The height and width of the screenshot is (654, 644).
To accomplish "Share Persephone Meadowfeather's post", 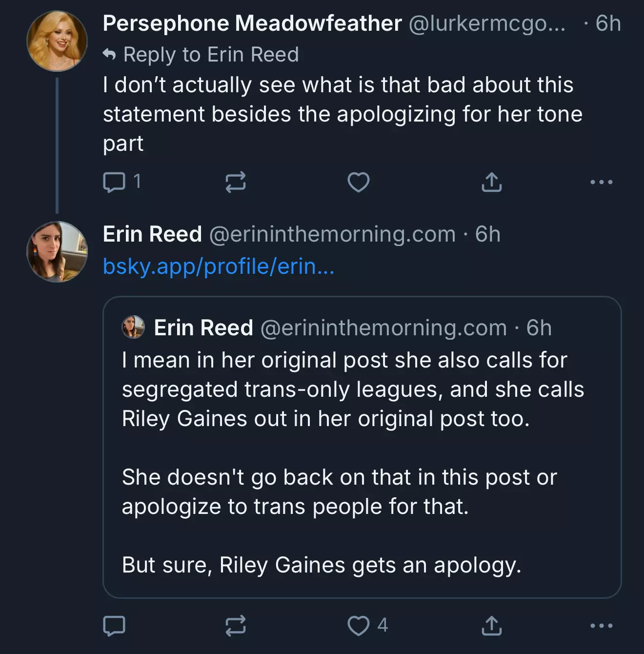I will tap(491, 182).
